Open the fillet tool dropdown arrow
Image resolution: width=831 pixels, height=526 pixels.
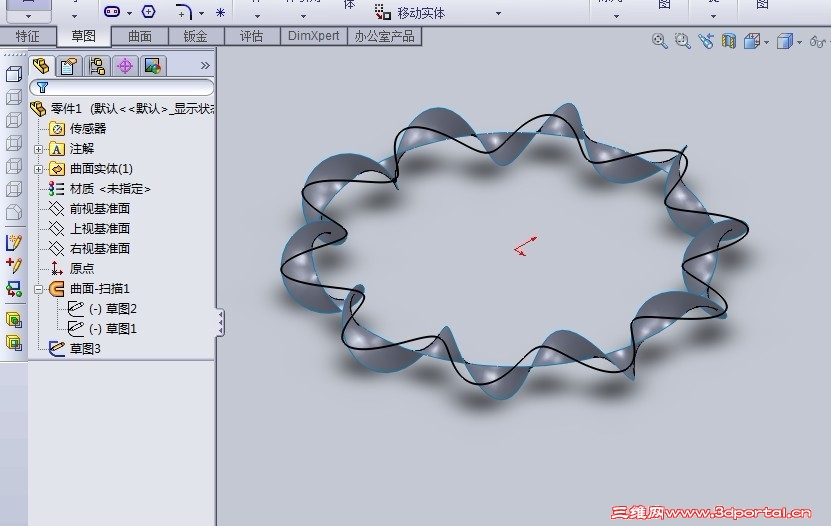[201, 13]
